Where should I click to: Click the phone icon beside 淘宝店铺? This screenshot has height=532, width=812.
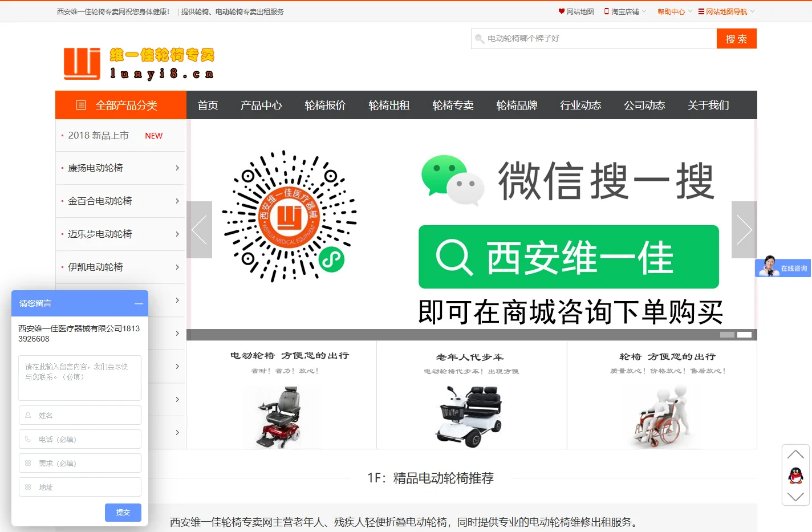click(607, 11)
